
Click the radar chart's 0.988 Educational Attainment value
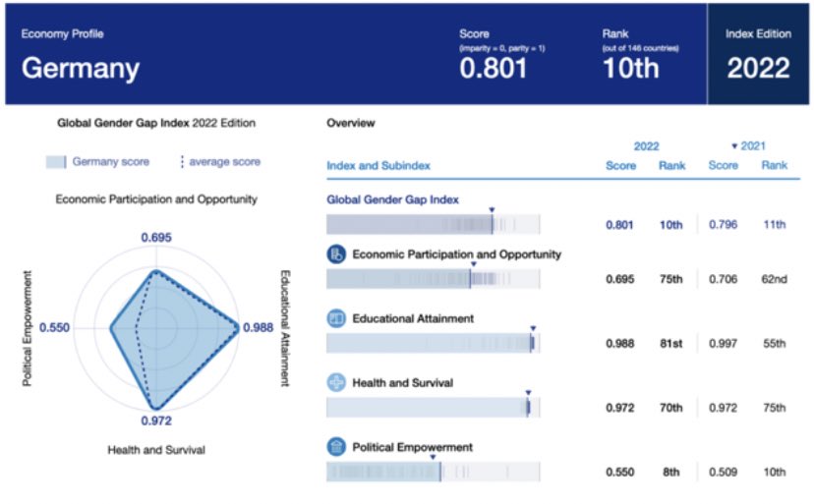(x=258, y=327)
